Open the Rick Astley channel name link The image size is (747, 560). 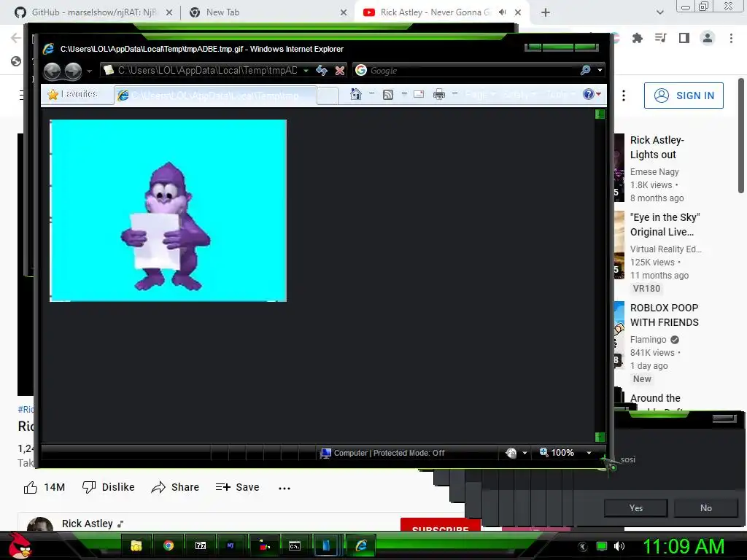pos(88,524)
